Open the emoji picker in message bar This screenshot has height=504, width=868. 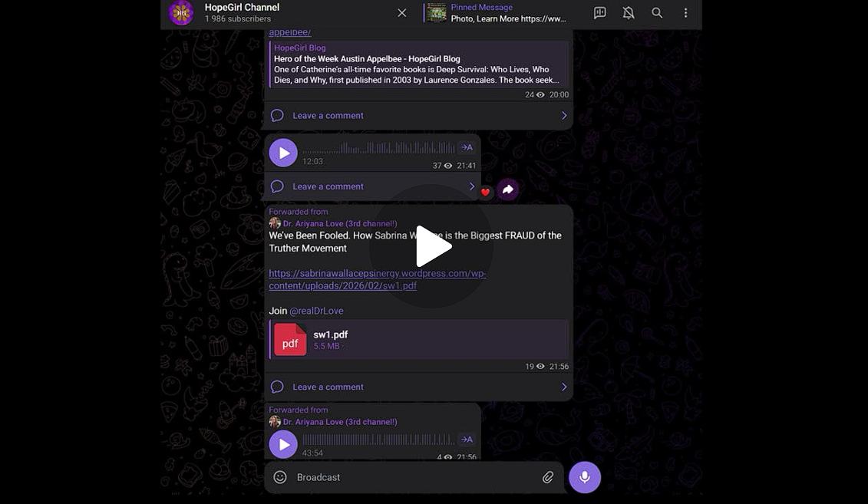point(280,477)
